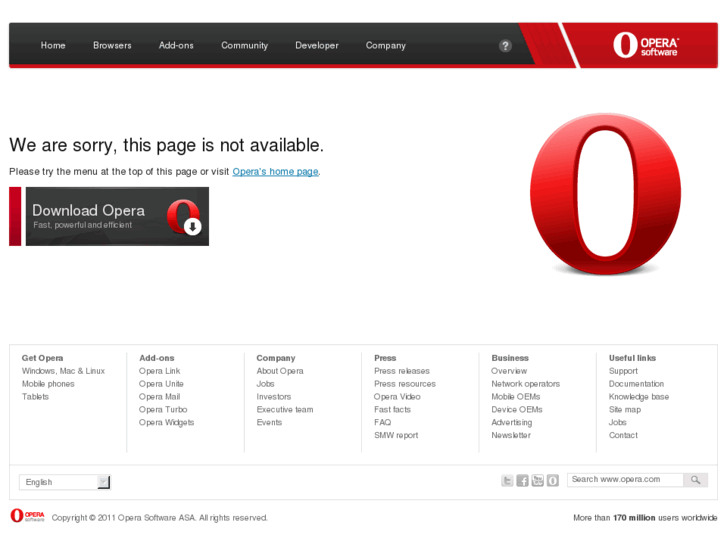
Task: Open the Device OEMs link
Action: (x=517, y=410)
